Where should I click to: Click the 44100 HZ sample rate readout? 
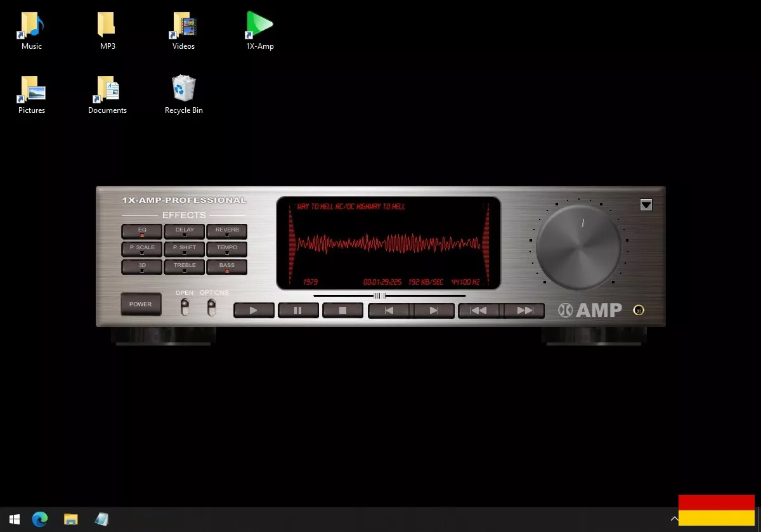coord(465,282)
